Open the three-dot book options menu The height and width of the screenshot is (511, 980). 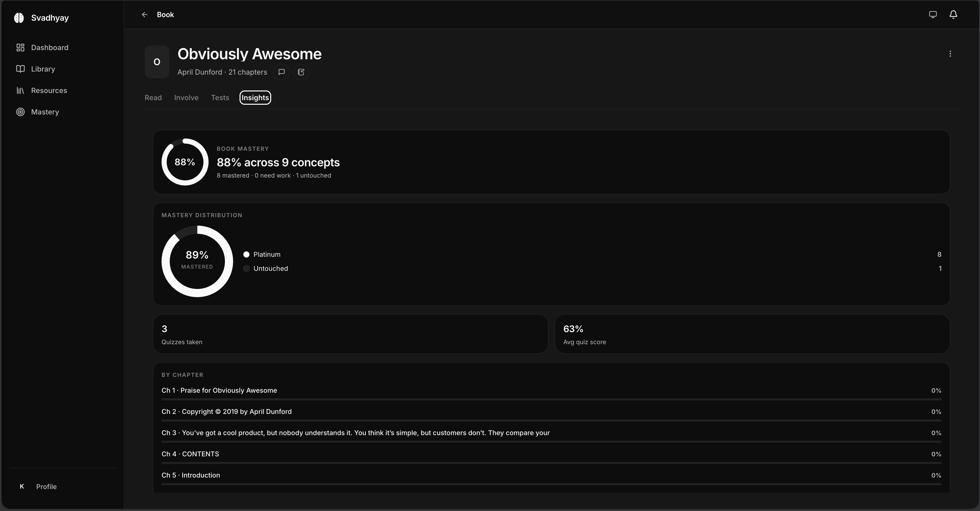950,54
